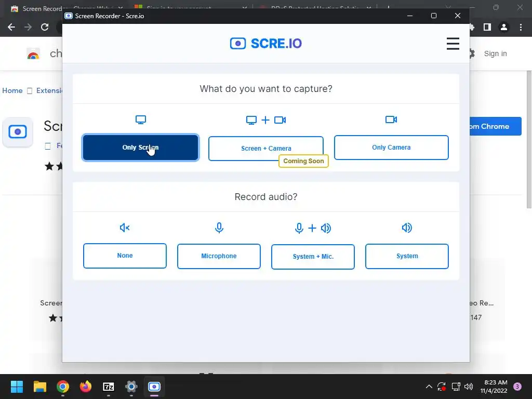Click the monitor icon above Screen + Camera
This screenshot has width=532, height=399.
tap(251, 120)
